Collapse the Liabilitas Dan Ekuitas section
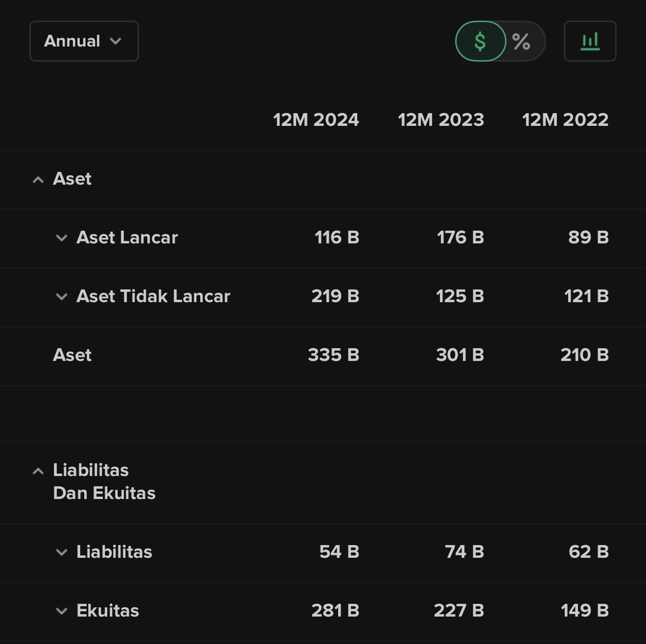 click(38, 471)
